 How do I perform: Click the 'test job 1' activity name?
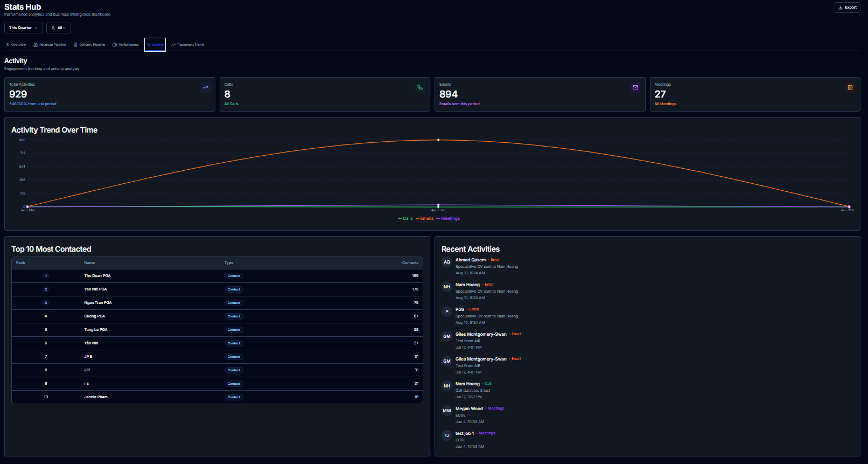pos(465,433)
